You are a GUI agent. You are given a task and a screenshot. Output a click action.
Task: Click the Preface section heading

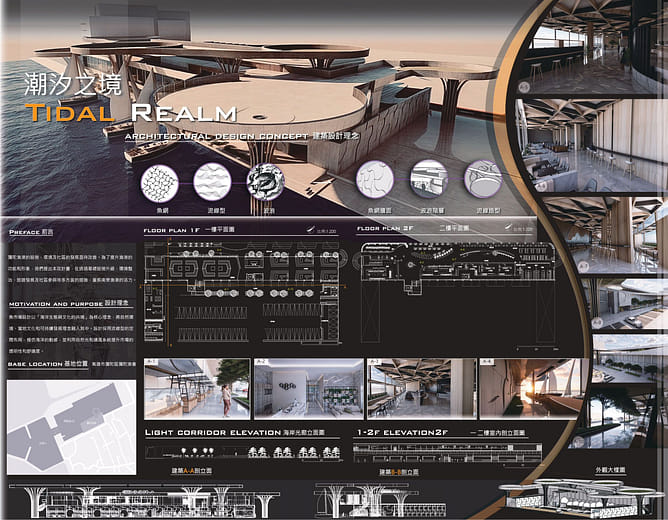point(32,231)
